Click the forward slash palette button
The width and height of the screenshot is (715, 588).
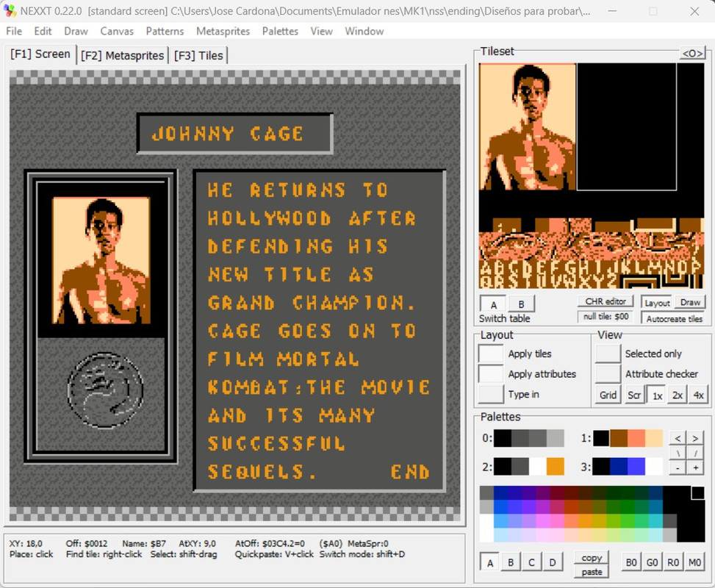click(695, 453)
